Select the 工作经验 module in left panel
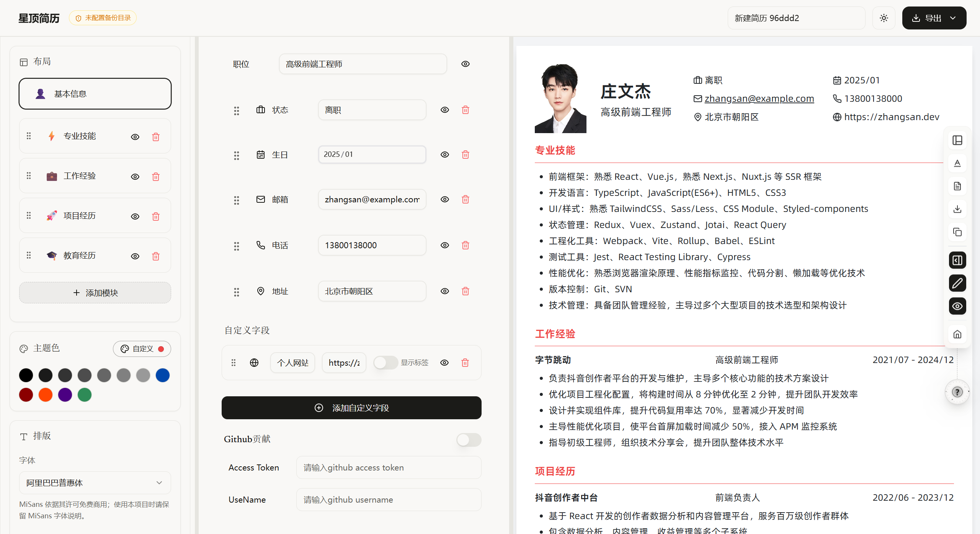This screenshot has height=534, width=980. coord(79,176)
